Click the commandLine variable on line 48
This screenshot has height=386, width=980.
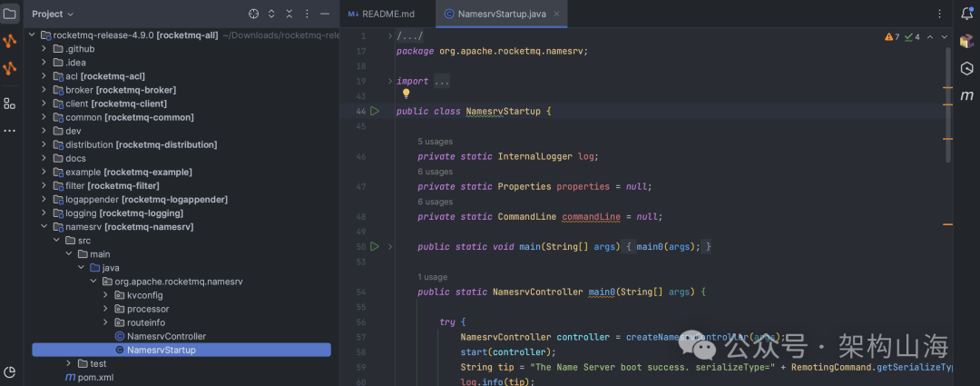(x=592, y=216)
